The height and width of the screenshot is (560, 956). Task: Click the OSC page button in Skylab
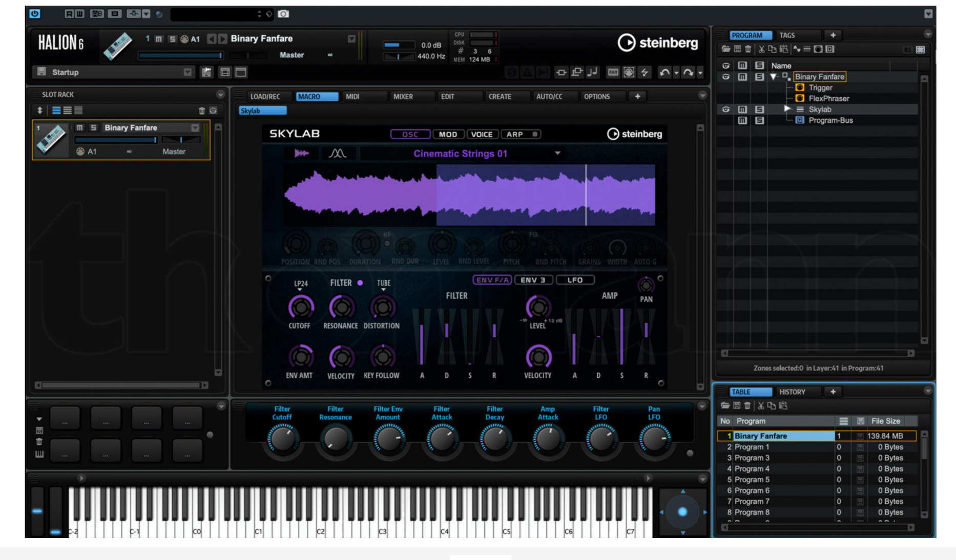[x=410, y=134]
